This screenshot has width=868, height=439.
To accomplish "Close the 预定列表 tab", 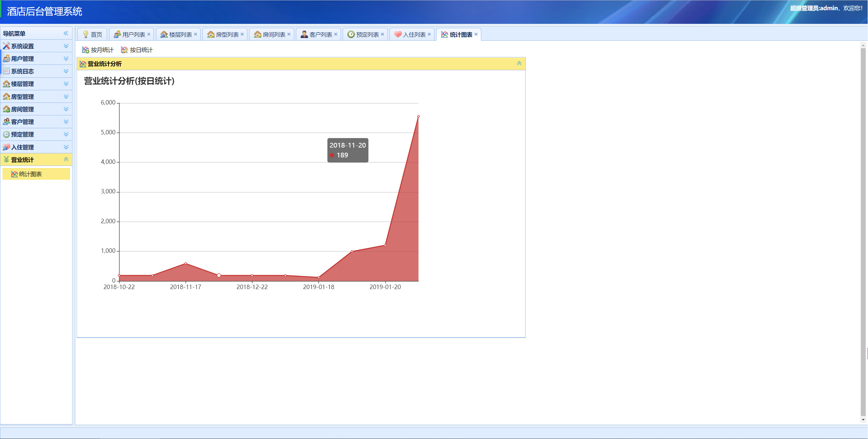I will [x=383, y=34].
